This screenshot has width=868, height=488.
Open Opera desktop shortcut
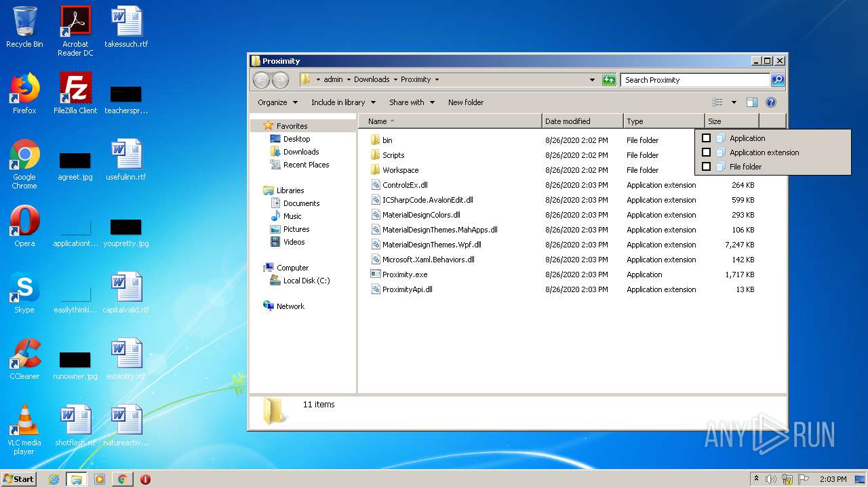pyautogui.click(x=24, y=226)
